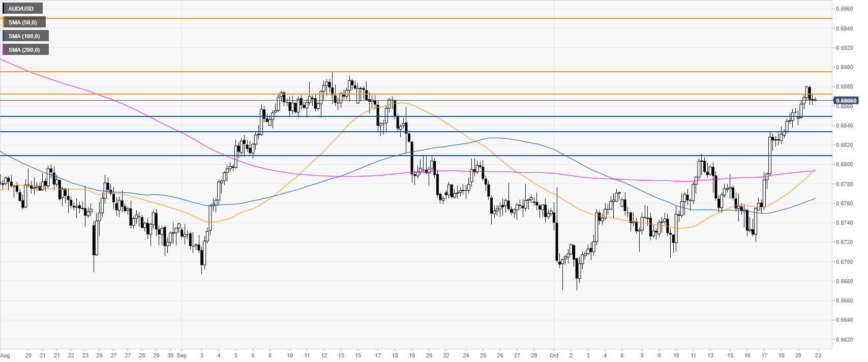Image resolution: width=868 pixels, height=362 pixels.
Task: Click the 0.6780 price axis value
Action: click(x=846, y=184)
